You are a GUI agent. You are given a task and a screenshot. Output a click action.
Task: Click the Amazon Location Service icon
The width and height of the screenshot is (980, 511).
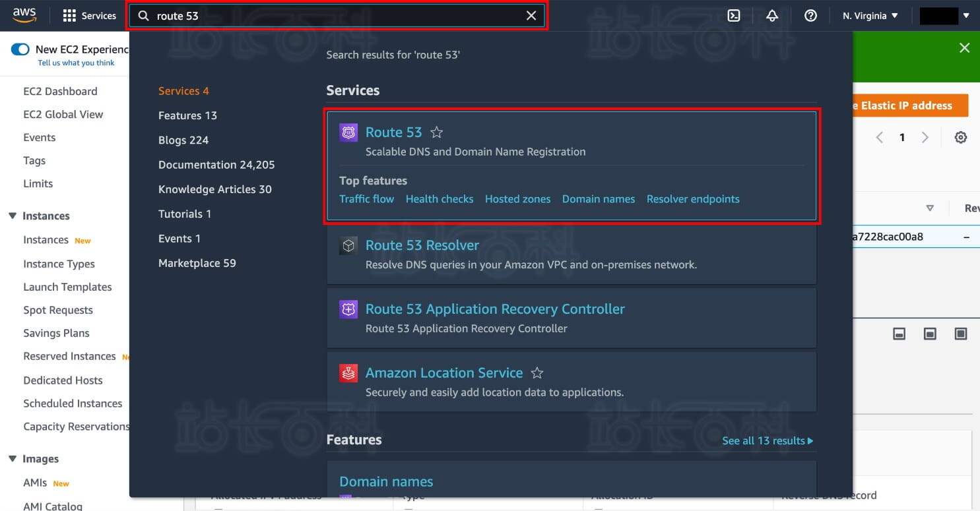pyautogui.click(x=348, y=373)
